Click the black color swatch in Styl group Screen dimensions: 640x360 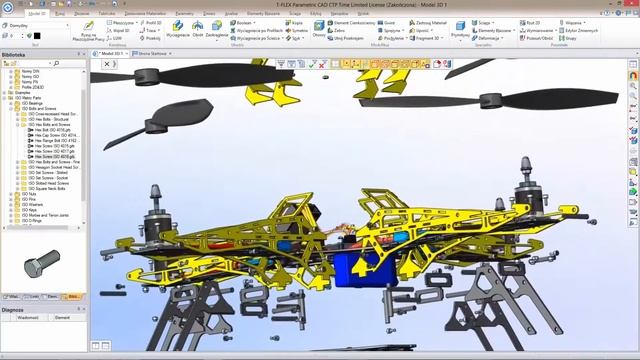point(37,36)
